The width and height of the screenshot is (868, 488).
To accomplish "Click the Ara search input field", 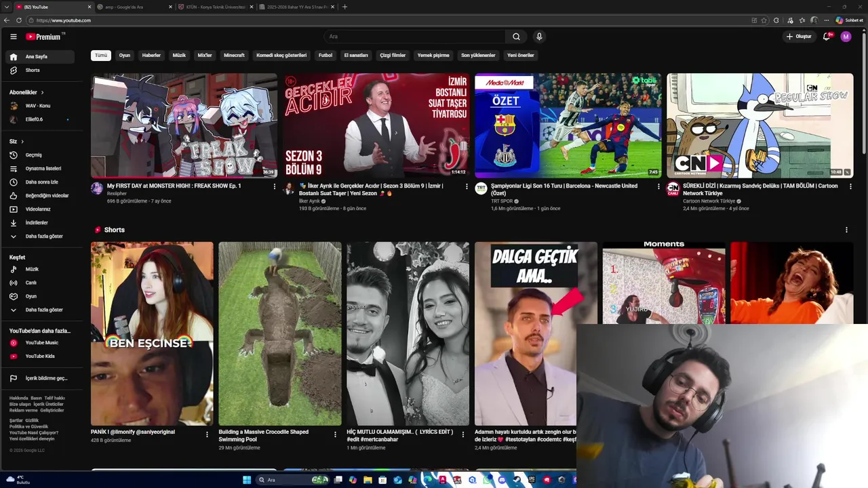I will point(414,37).
